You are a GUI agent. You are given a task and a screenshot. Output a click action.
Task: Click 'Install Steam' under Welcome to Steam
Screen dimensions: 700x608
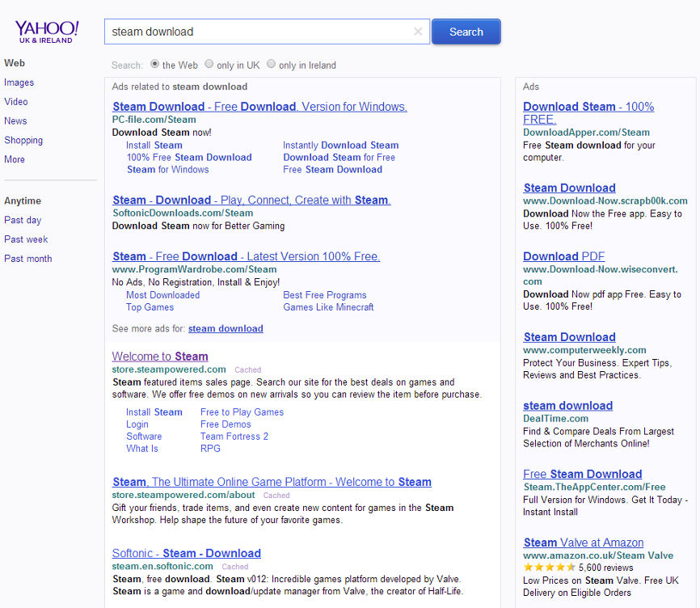[x=154, y=412]
